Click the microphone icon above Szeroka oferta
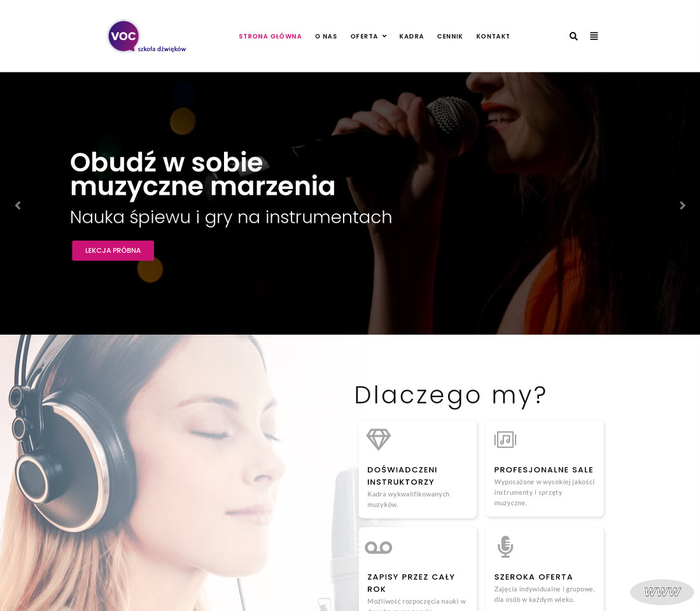Image resolution: width=700 pixels, height=611 pixels. 505,547
